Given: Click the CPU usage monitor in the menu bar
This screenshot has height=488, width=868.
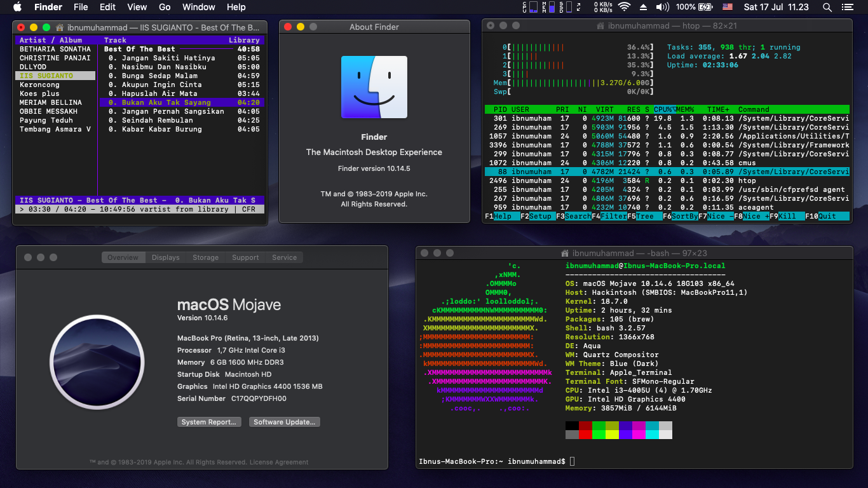Looking at the screenshot, I should point(529,8).
